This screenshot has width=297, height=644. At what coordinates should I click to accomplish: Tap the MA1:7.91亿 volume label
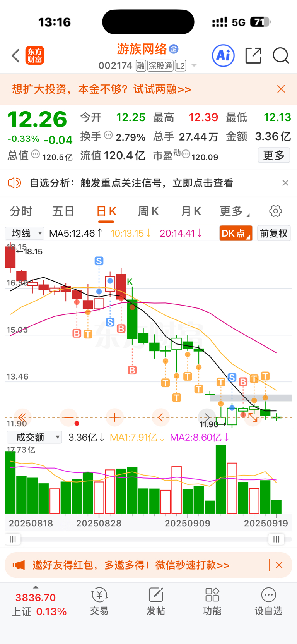coord(137,438)
